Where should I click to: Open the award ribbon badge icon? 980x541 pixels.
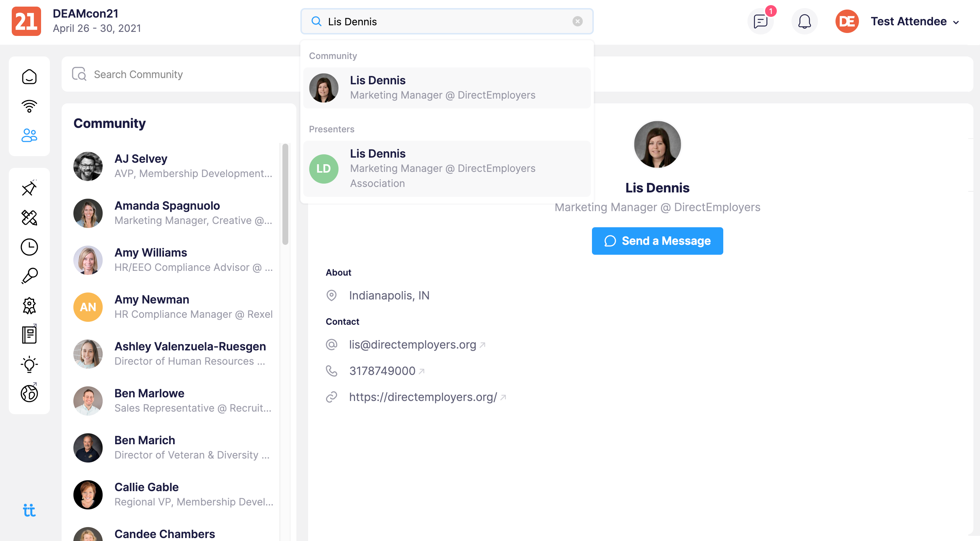(29, 306)
